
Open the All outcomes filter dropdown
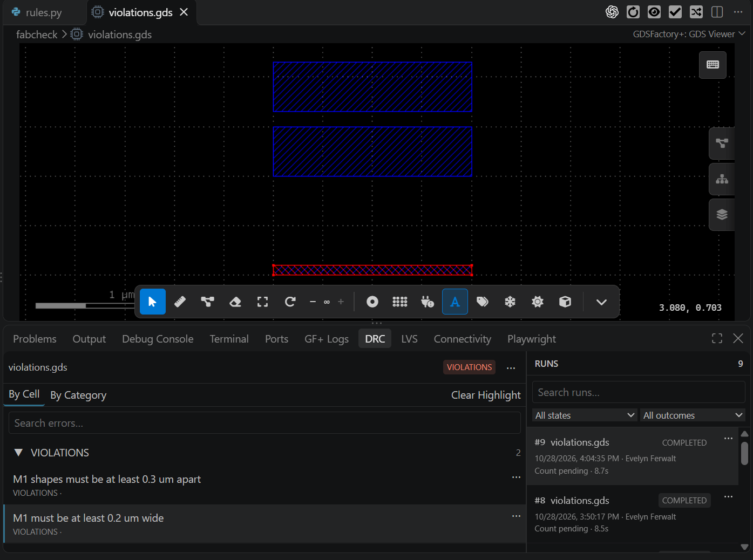[693, 415]
